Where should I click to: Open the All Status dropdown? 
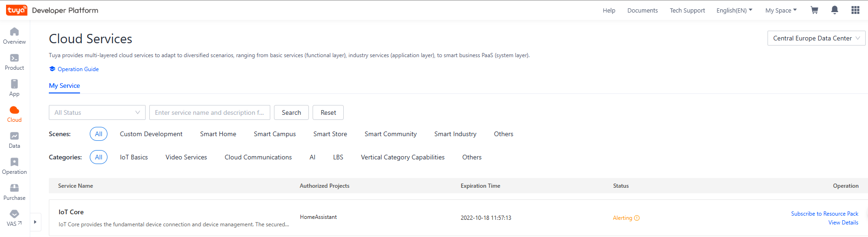click(x=97, y=112)
